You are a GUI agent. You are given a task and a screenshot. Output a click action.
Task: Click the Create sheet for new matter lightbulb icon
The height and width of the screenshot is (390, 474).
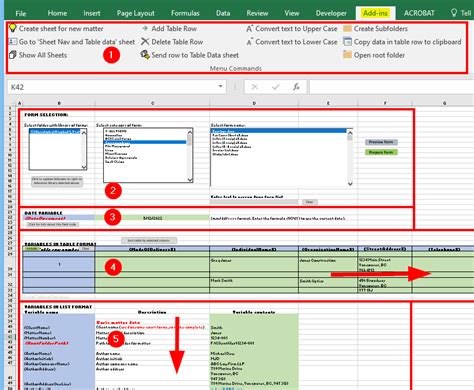tap(13, 28)
